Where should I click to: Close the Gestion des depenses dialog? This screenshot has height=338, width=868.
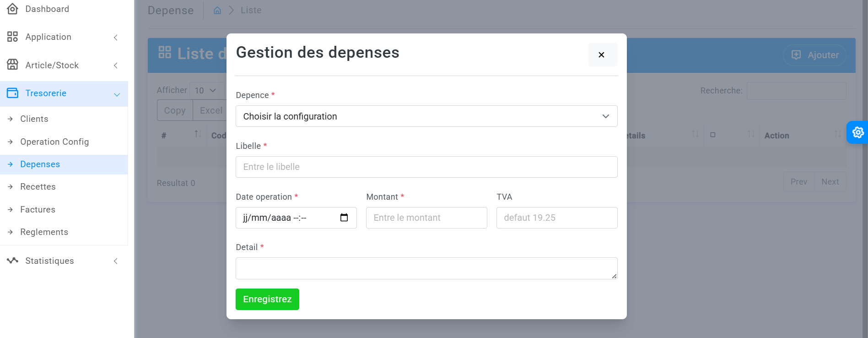click(602, 55)
